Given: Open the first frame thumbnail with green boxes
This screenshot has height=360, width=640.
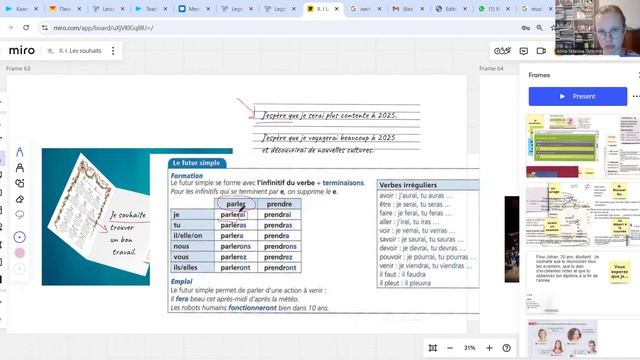Looking at the screenshot, I should pos(583,146).
